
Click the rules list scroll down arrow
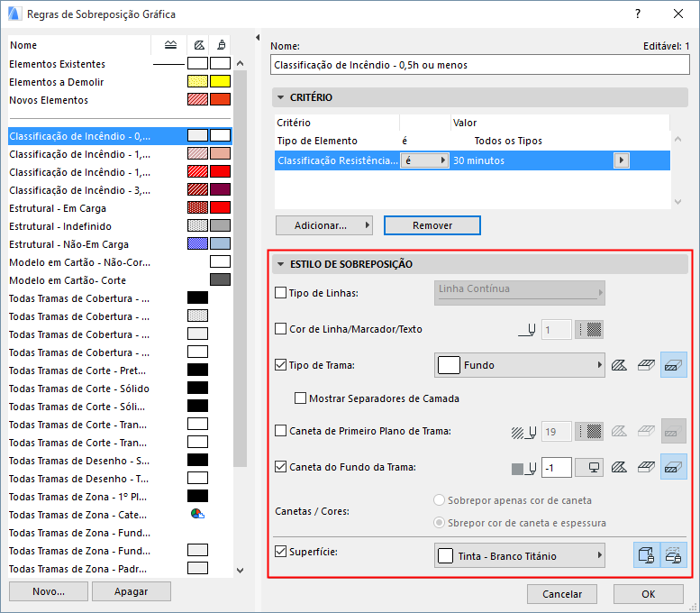241,570
